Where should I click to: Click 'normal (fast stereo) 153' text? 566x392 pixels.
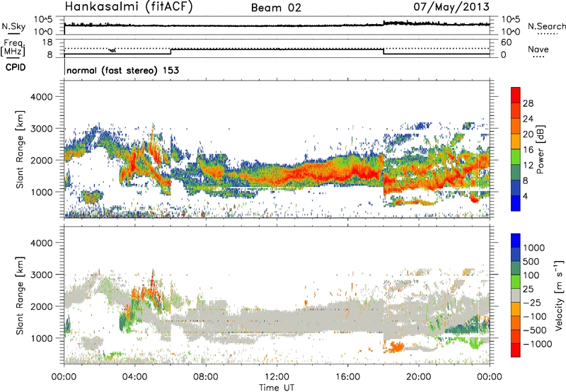point(122,71)
